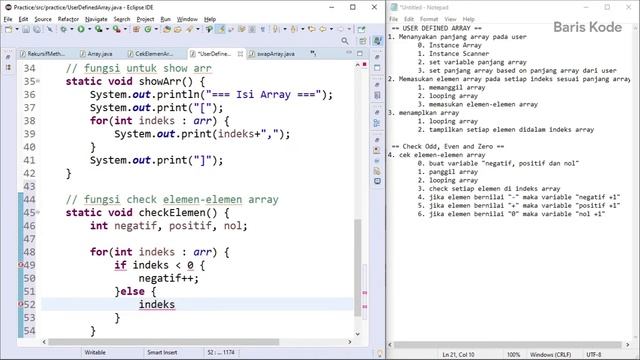Image resolution: width=640 pixels, height=360 pixels.
Task: Open the Debug configurations dropdown arrow
Action: (71, 29)
